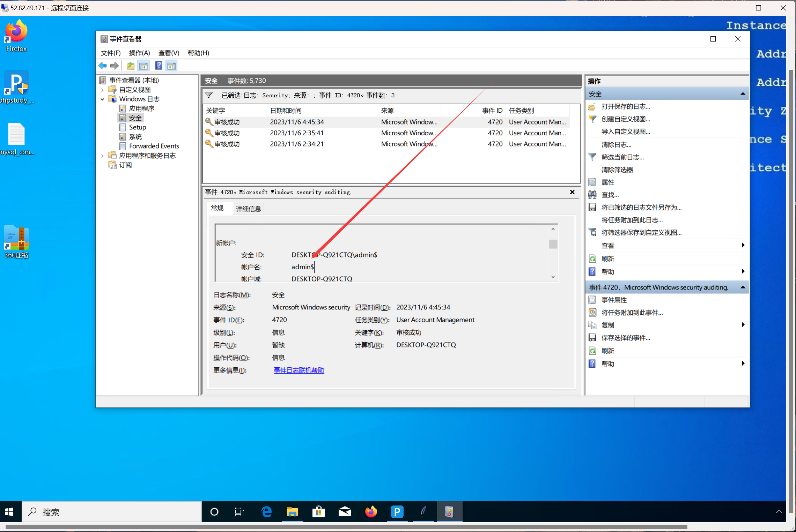Click the event description scroll down arrow
The width and height of the screenshot is (796, 532).
553,277
